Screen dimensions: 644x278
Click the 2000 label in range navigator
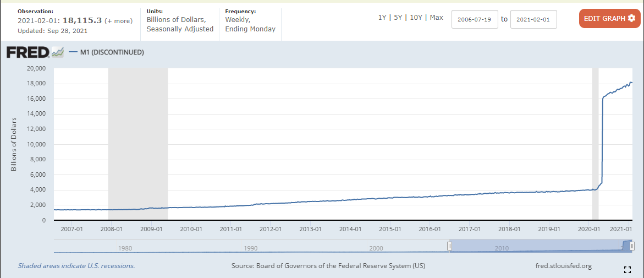(x=376, y=248)
